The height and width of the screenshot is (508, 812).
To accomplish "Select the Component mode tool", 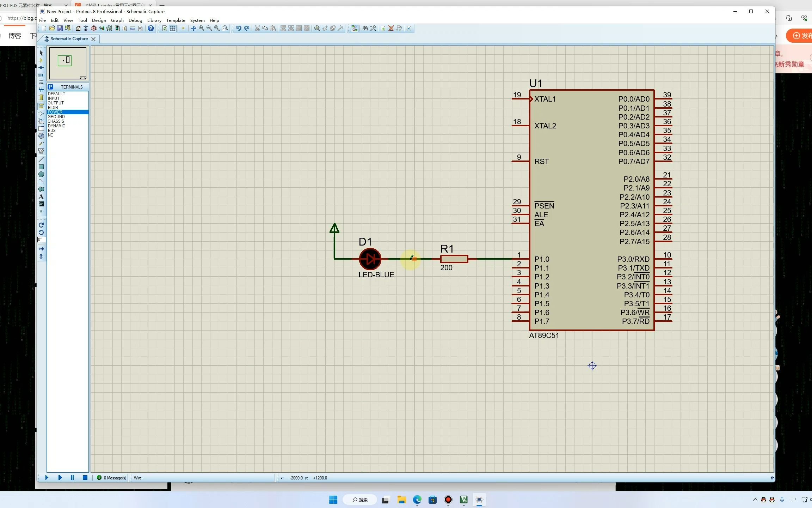I will [41, 60].
